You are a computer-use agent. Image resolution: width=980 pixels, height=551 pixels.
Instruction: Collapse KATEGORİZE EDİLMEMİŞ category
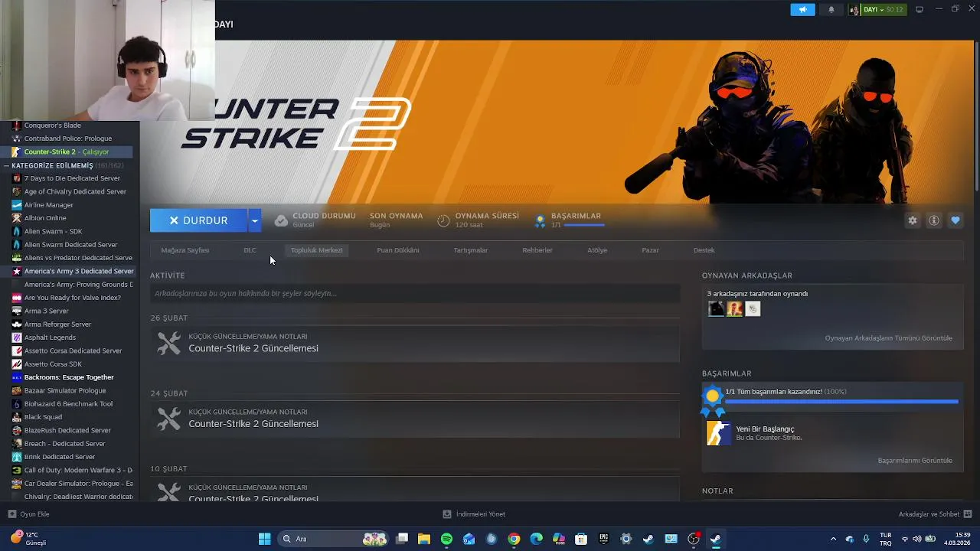6,165
